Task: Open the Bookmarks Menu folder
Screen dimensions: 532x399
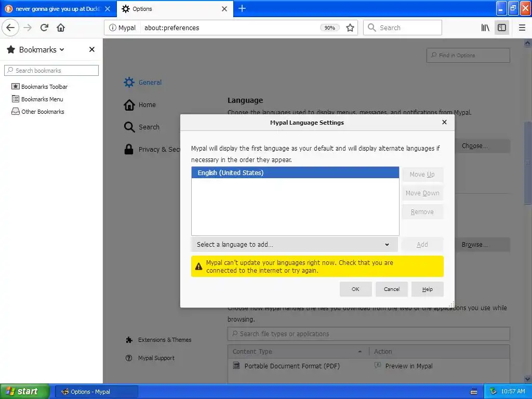Action: tap(37, 99)
